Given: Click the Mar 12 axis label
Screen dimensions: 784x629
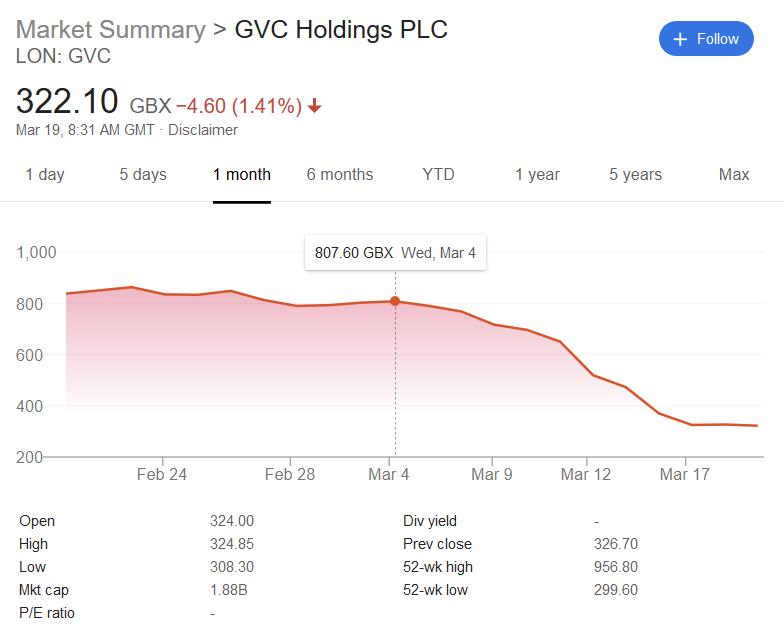Looking at the screenshot, I should (586, 474).
